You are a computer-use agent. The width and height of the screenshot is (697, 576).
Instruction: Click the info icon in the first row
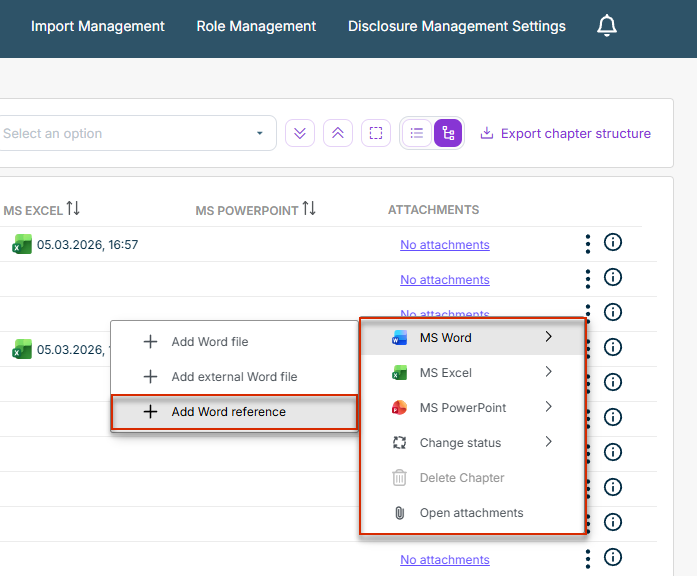coord(614,243)
